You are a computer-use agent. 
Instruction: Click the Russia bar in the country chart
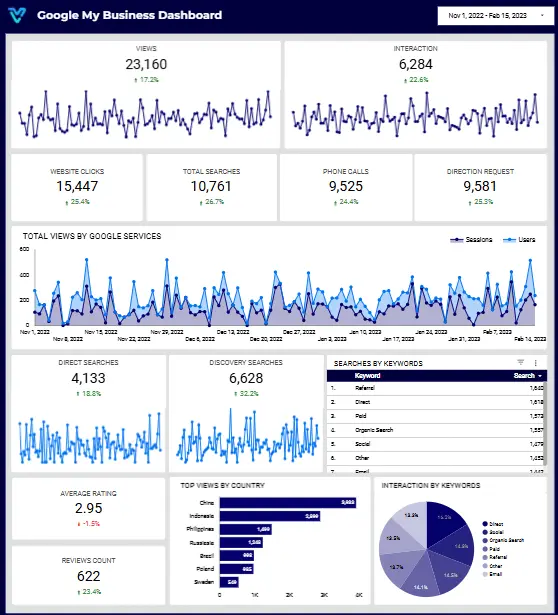[x=241, y=543]
